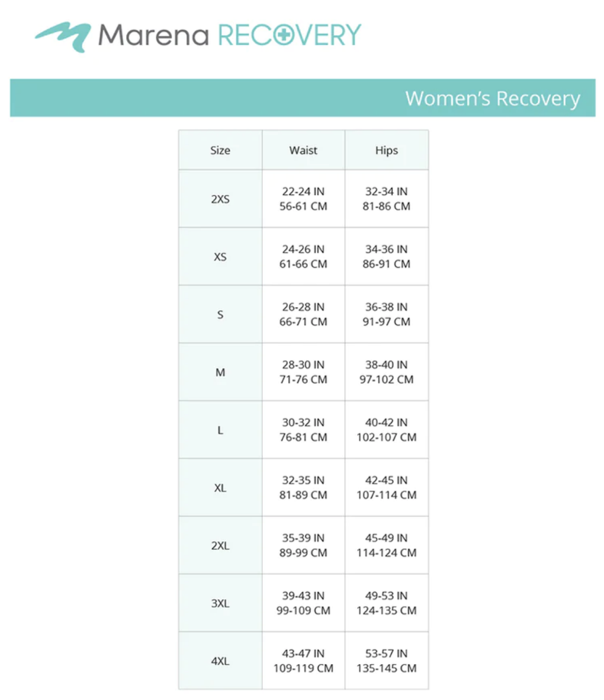Choose the 4XL size row label
Viewport: 604px width, 700px height.
click(220, 661)
